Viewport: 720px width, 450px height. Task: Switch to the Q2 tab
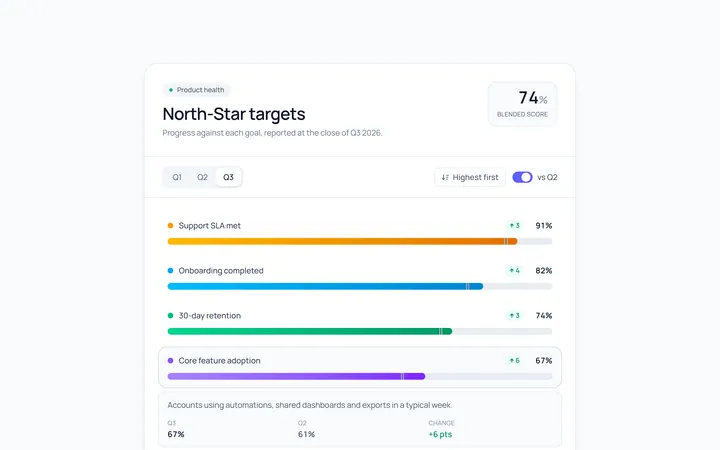tap(202, 177)
